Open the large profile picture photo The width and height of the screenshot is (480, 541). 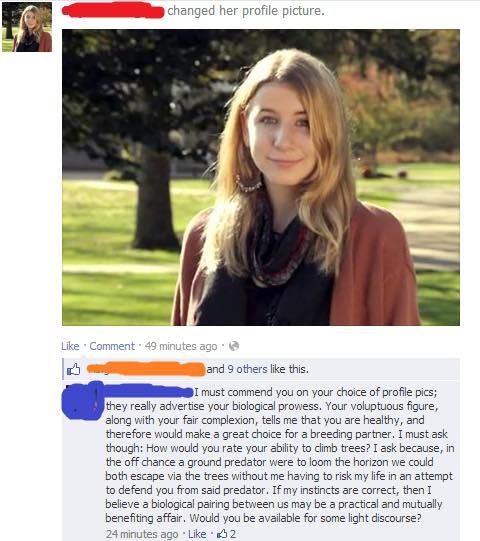(261, 177)
